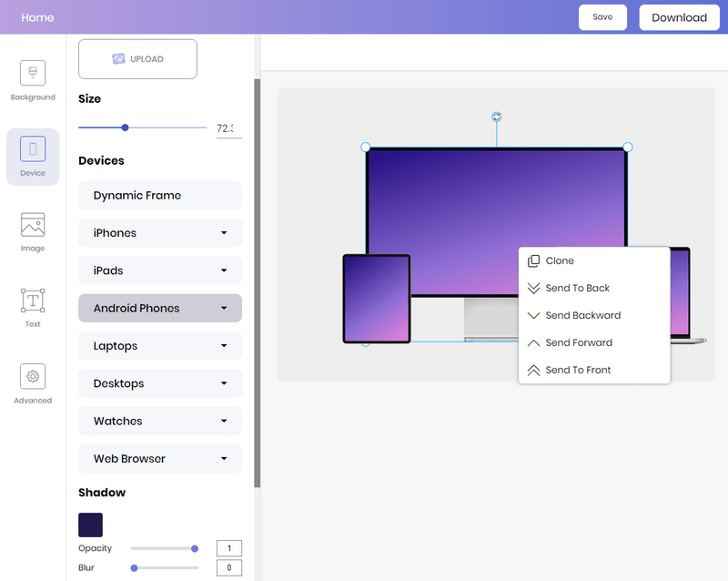Image resolution: width=728 pixels, height=581 pixels.
Task: Select the Text tool icon
Action: tap(33, 301)
